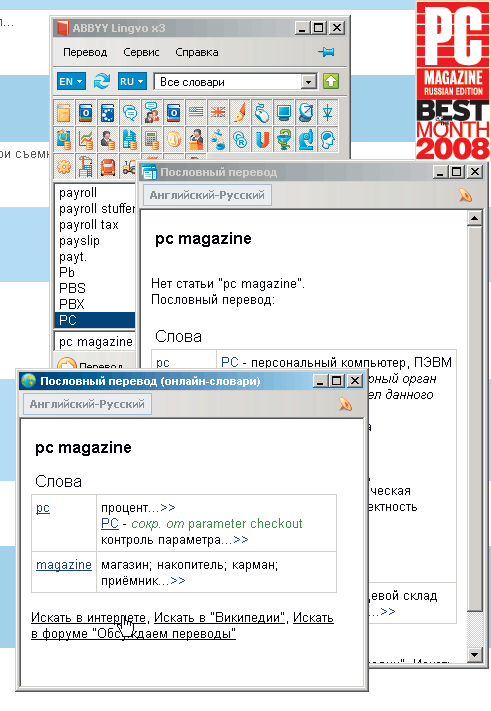Image resolution: width=491 pixels, height=711 pixels.
Task: Select payroll stuffer in the word list
Action: pyautogui.click(x=95, y=209)
